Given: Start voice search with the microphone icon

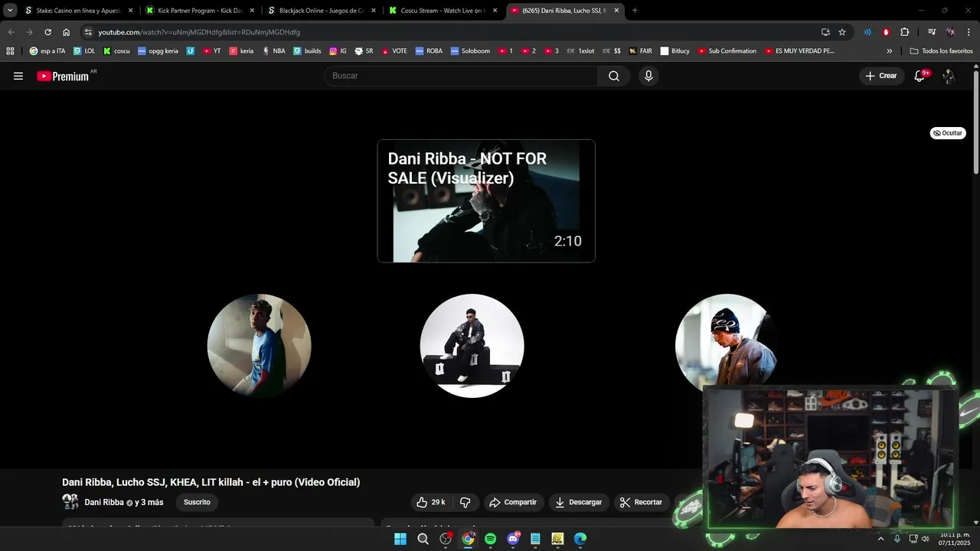Looking at the screenshot, I should [648, 76].
